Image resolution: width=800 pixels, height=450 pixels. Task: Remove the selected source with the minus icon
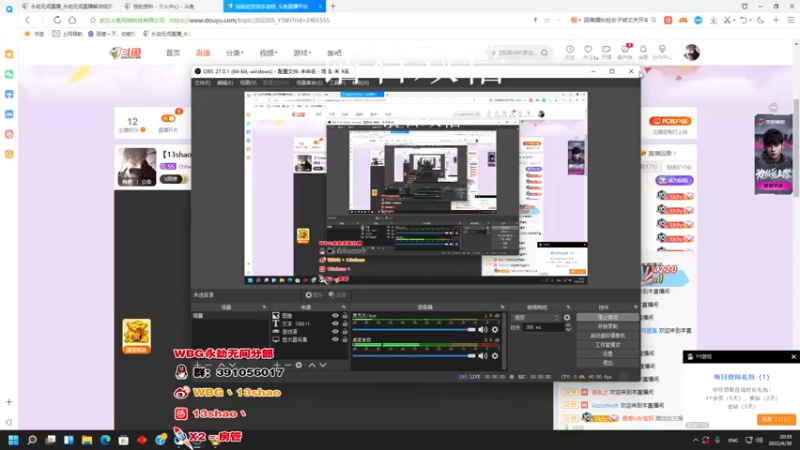coord(288,365)
